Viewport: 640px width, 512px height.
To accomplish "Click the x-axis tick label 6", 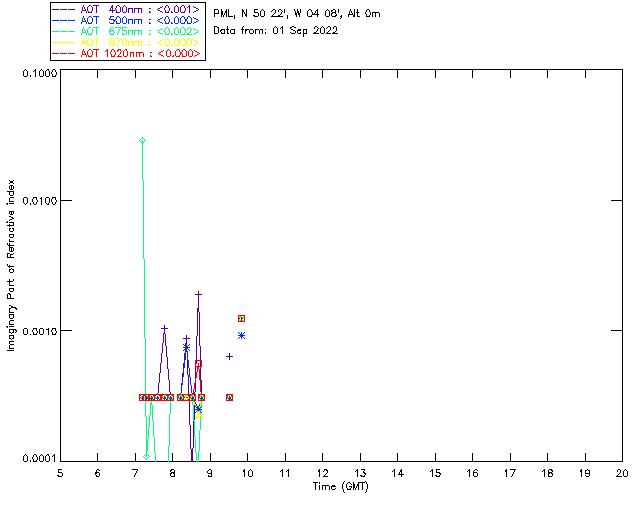I will pyautogui.click(x=98, y=473).
